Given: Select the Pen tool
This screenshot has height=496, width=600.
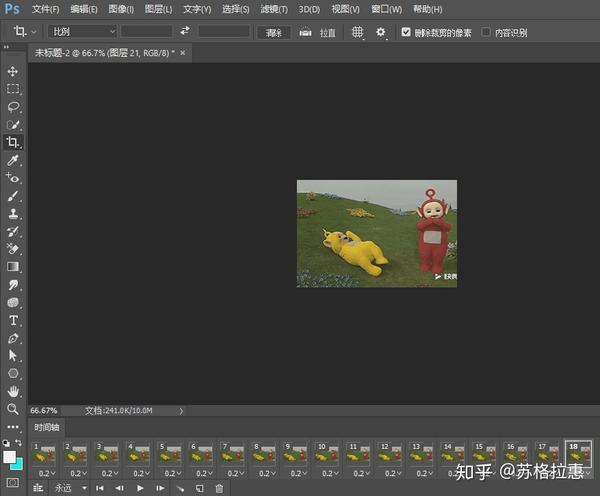Looking at the screenshot, I should (x=13, y=338).
